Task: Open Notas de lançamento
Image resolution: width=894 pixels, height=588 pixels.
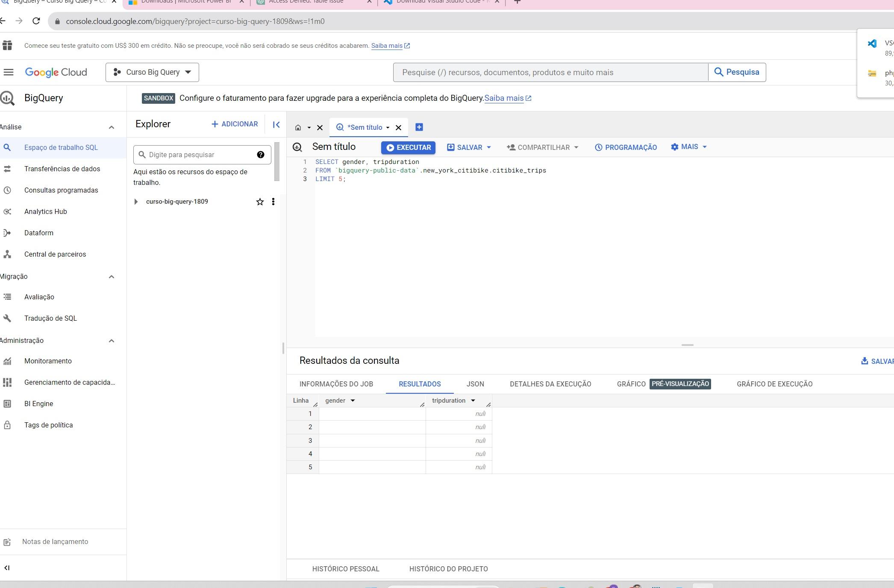Action: pyautogui.click(x=55, y=541)
